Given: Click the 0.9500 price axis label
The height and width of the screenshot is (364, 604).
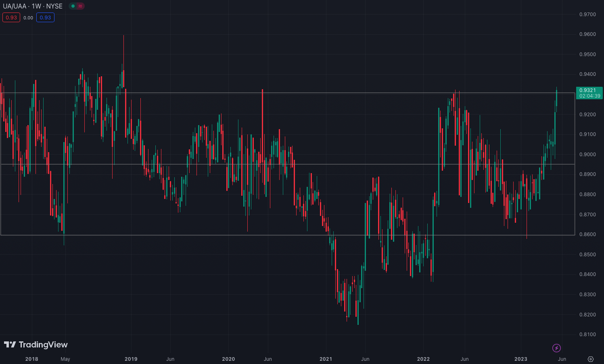Looking at the screenshot, I should (587, 54).
